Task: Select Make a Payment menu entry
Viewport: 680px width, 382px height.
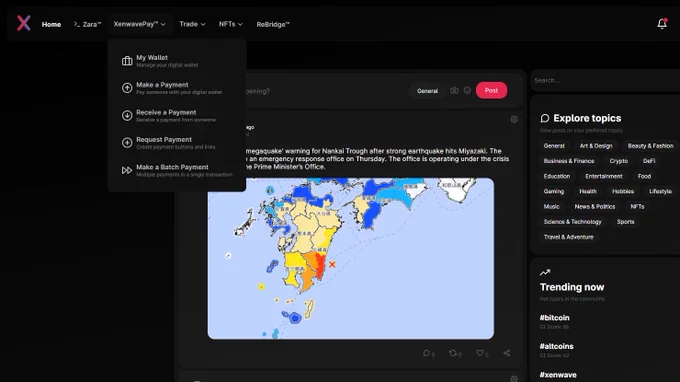Action: [177, 88]
